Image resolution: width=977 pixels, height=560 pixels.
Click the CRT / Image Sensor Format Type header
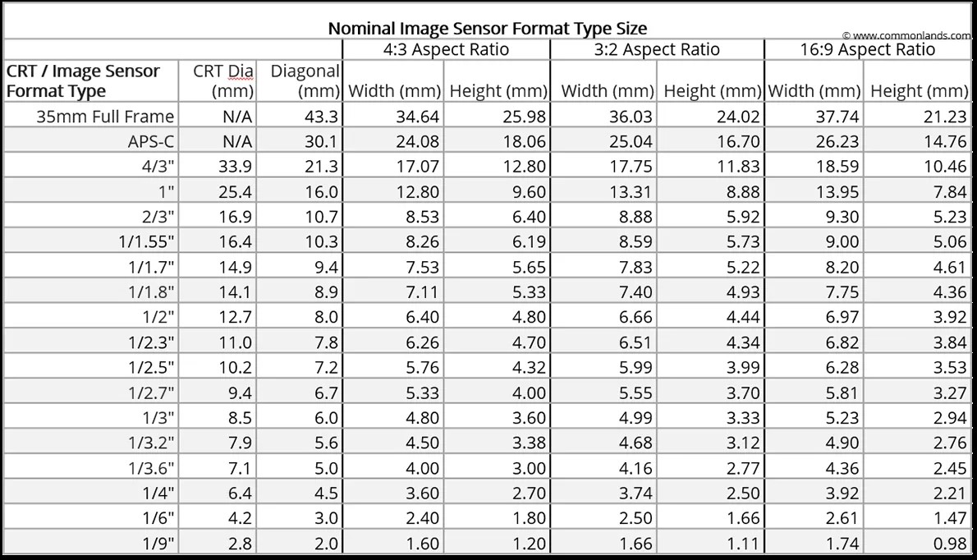tap(83, 80)
